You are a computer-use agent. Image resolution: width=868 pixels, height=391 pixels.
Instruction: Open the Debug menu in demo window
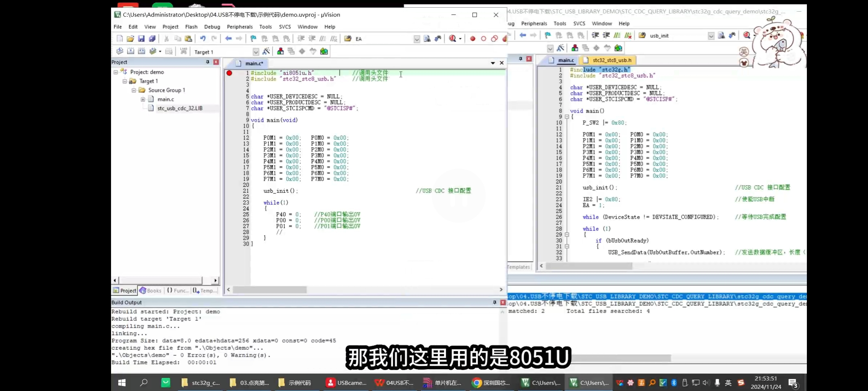pos(212,27)
